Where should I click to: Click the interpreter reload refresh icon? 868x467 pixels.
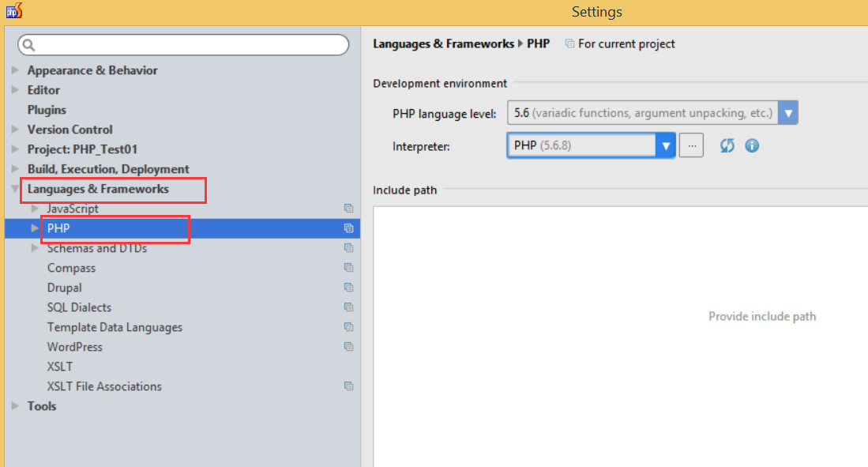coord(727,146)
